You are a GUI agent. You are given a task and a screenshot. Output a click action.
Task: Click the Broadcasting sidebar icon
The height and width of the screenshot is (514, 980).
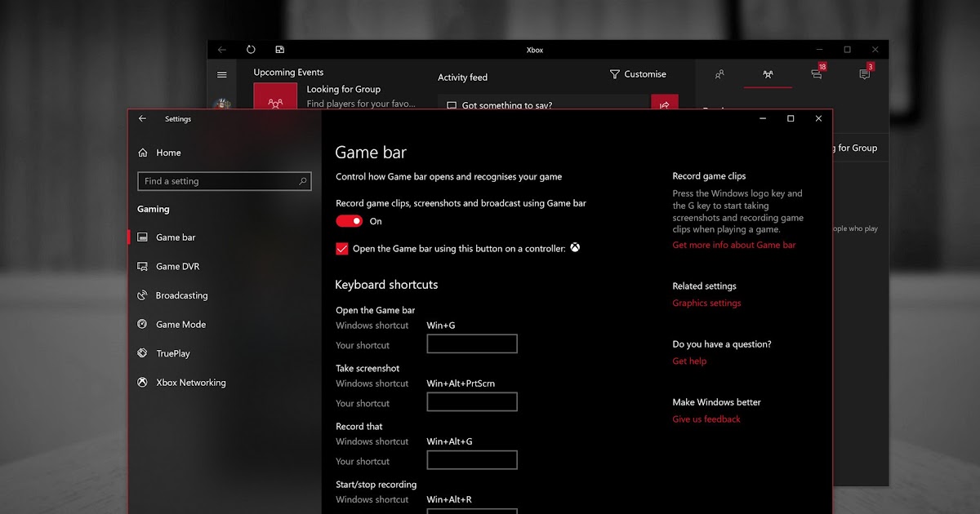[143, 295]
